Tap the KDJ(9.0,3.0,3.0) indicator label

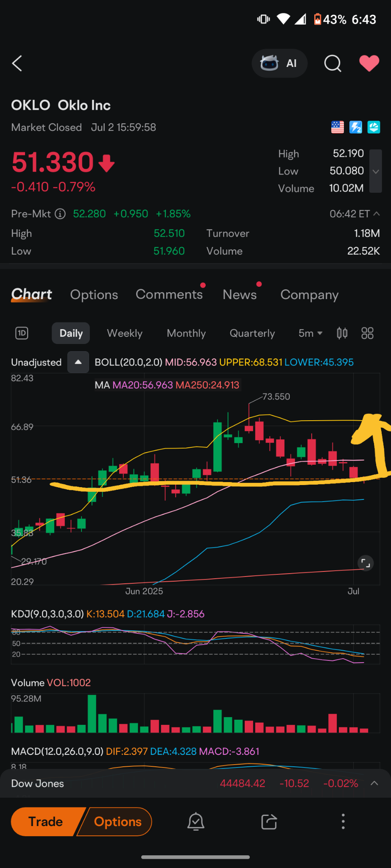[47, 614]
